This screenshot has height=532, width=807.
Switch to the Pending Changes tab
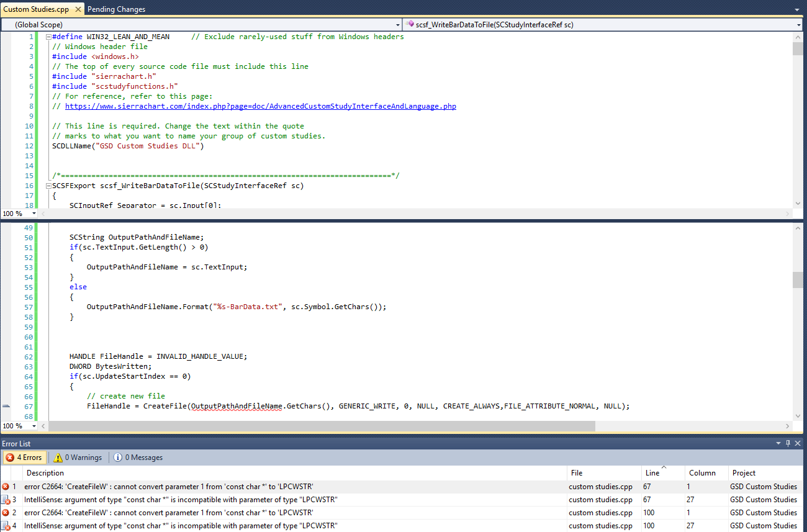(x=116, y=9)
